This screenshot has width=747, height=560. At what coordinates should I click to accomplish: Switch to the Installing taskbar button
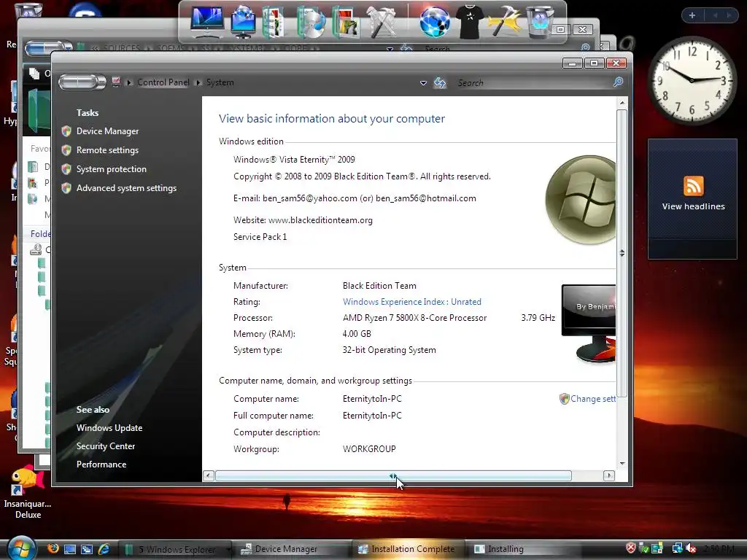524,549
